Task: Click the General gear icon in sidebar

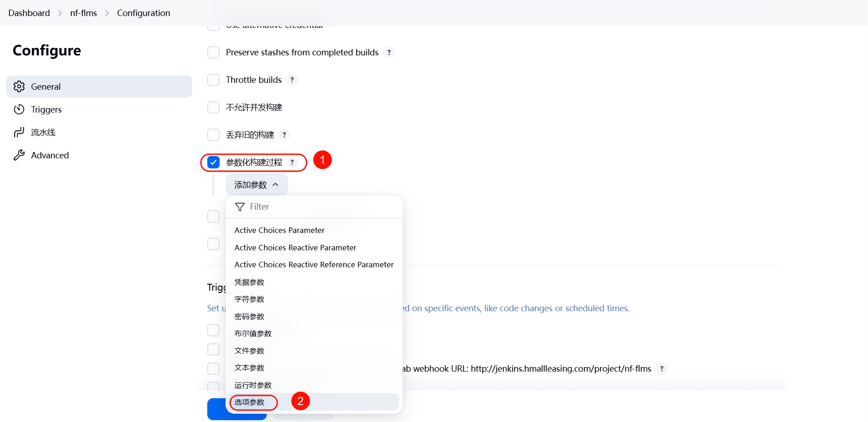Action: (x=19, y=87)
